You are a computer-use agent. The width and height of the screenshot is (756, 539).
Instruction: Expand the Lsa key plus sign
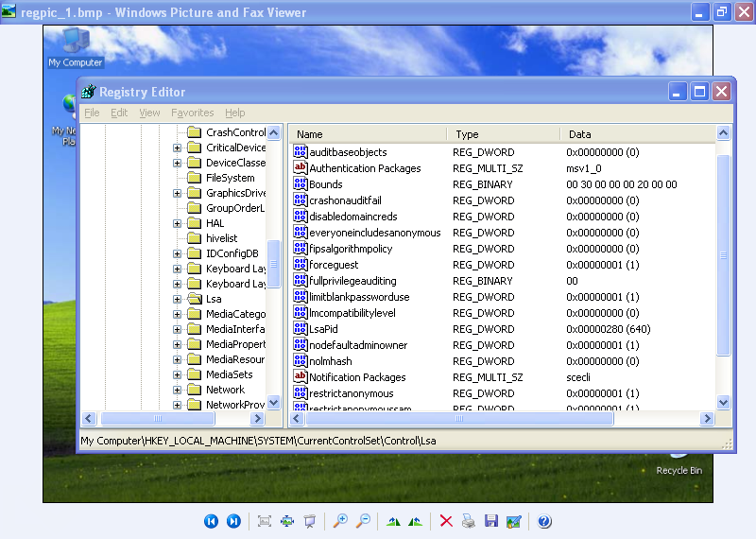177,299
